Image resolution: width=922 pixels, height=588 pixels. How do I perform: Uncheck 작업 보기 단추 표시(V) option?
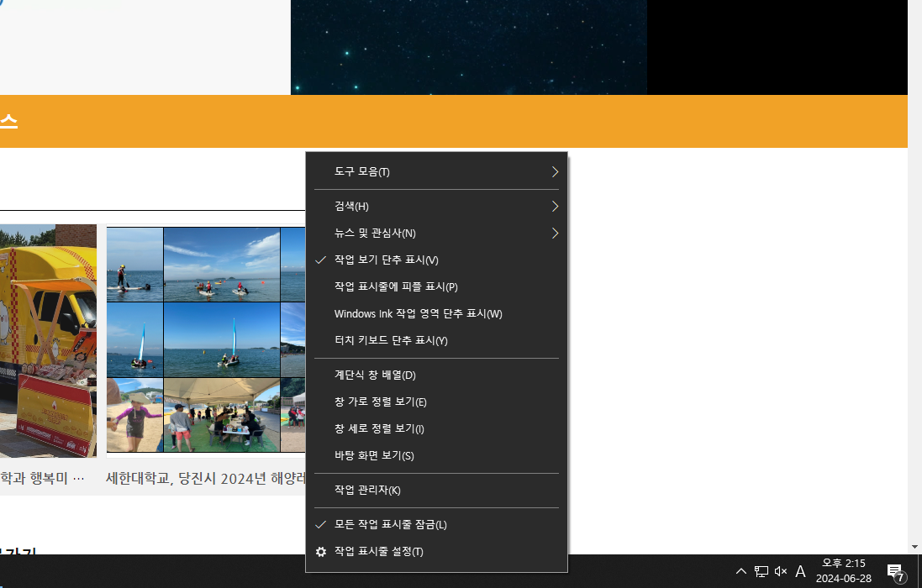click(386, 260)
